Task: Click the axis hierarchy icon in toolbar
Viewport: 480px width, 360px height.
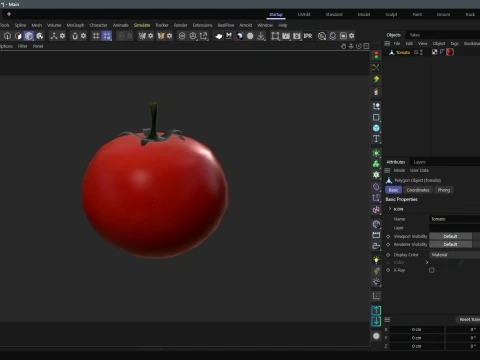Action: coord(54,36)
